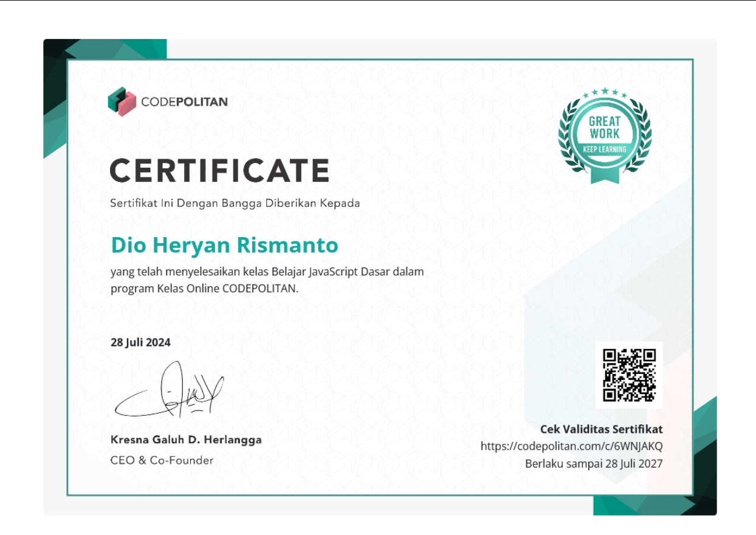Click the CEO & Co-Founder title
This screenshot has width=756, height=535.
[x=162, y=460]
